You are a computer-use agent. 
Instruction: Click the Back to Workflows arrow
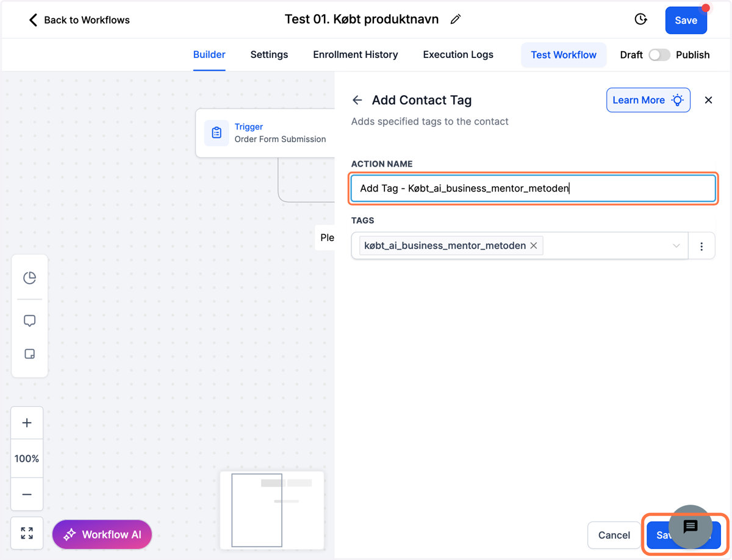click(x=33, y=20)
